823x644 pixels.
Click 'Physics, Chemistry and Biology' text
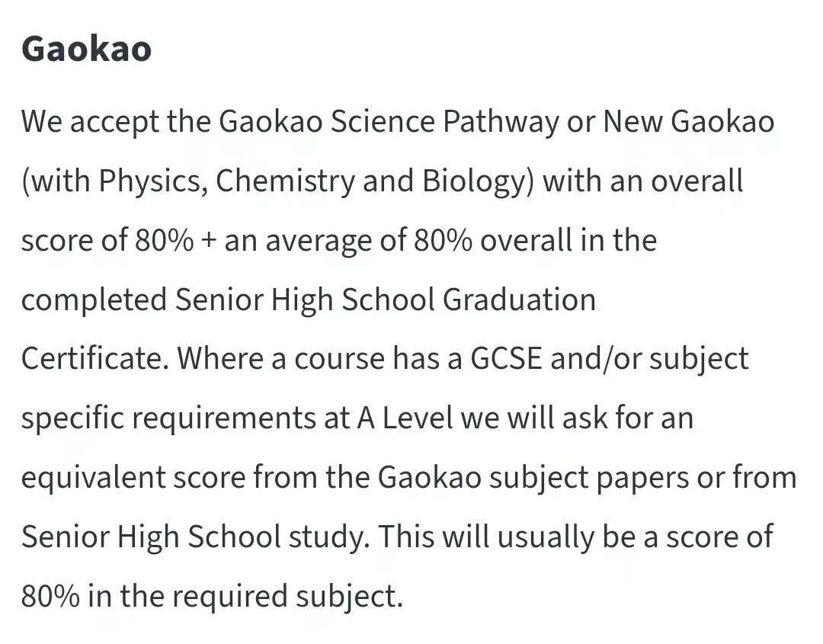(312, 181)
